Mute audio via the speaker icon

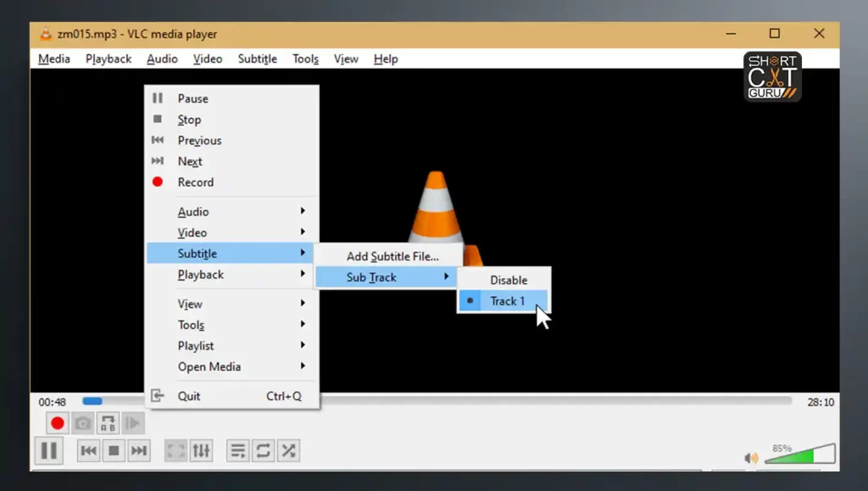point(751,458)
